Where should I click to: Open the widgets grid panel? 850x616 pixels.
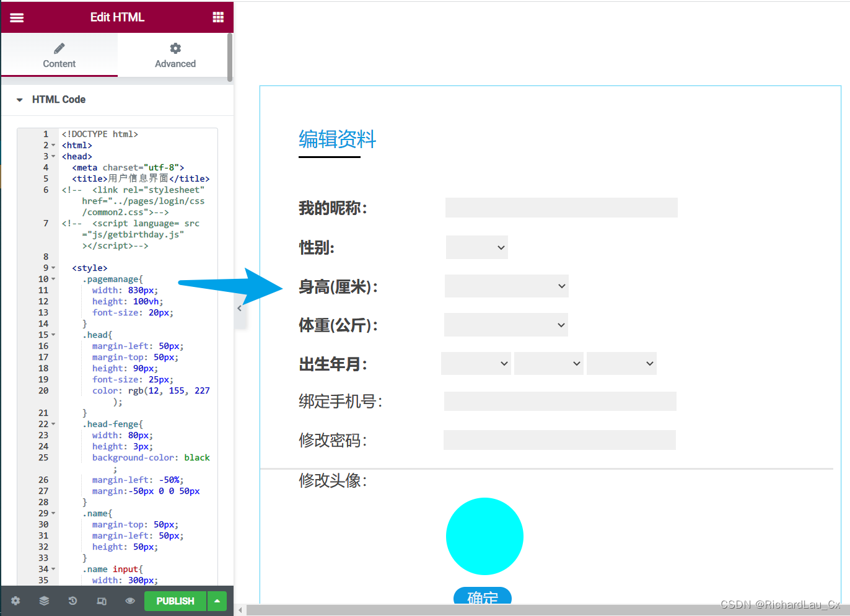coord(218,17)
